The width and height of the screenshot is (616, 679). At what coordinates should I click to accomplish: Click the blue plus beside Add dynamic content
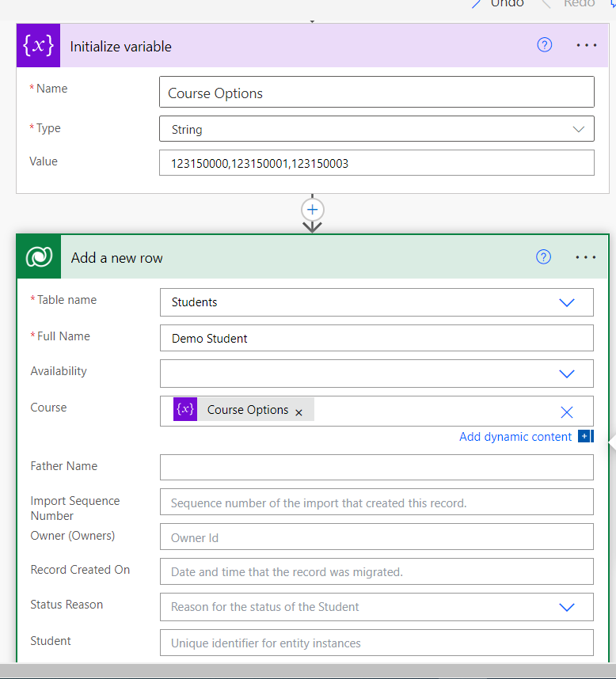(x=584, y=436)
